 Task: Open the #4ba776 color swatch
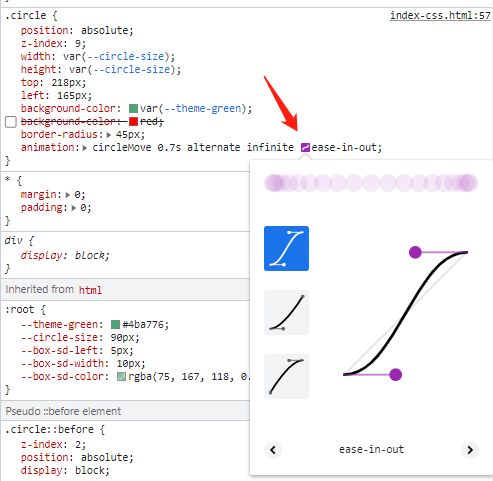115,324
